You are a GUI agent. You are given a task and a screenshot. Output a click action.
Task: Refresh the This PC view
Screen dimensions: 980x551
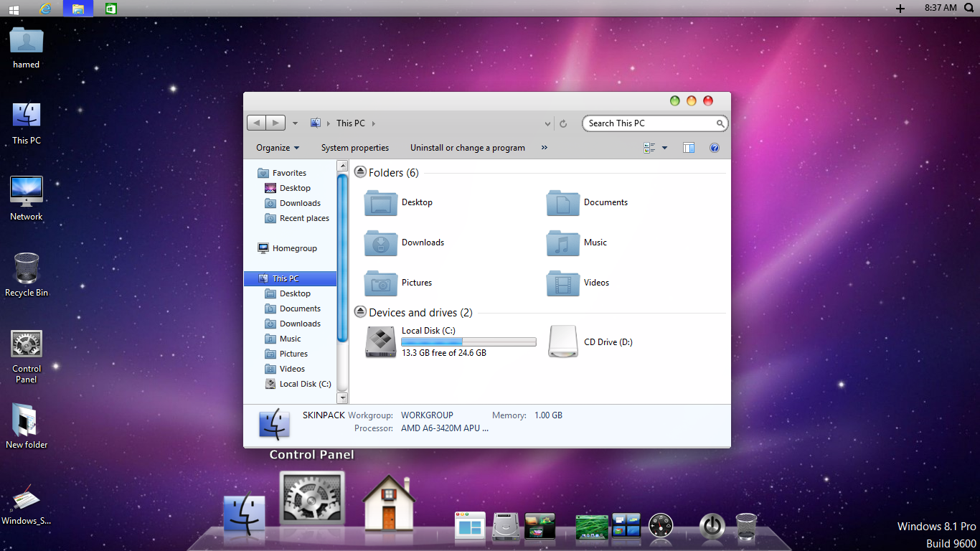pyautogui.click(x=563, y=123)
